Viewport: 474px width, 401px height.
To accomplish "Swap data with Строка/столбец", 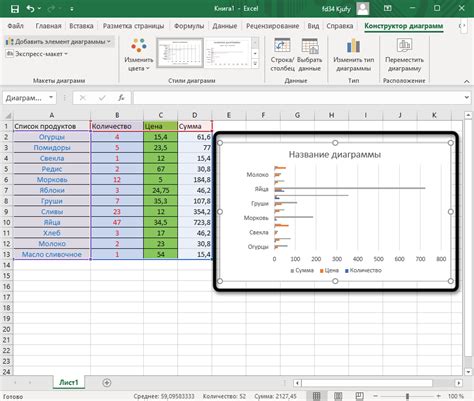I will (282, 55).
